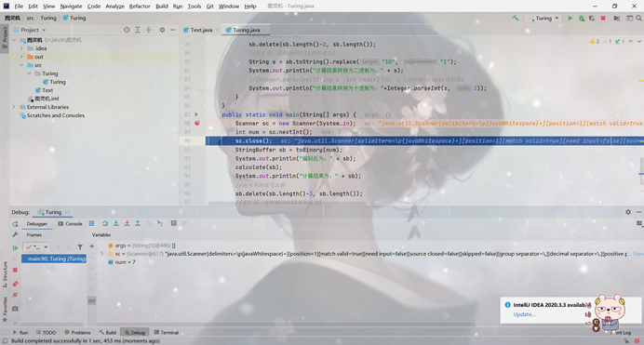Toggle Project tool window stripe button
644x345 pixels.
coord(5,37)
